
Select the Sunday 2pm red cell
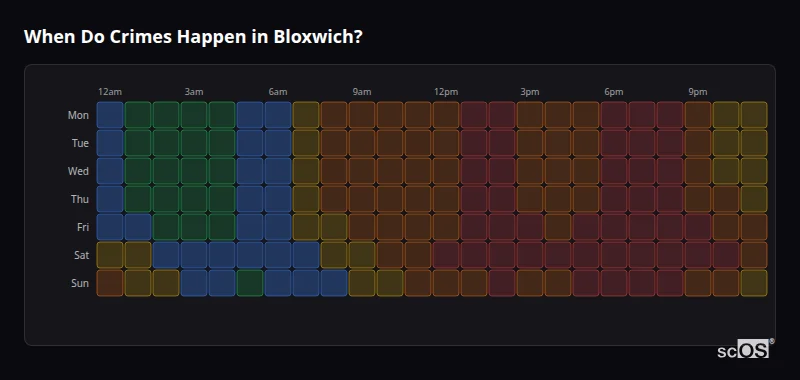pos(502,283)
